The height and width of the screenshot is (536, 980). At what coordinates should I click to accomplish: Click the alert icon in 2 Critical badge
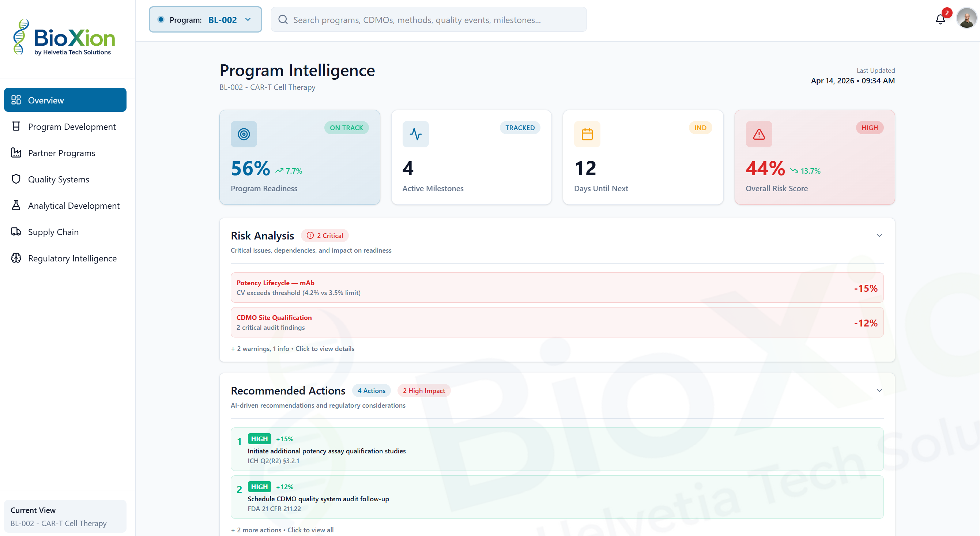(310, 235)
